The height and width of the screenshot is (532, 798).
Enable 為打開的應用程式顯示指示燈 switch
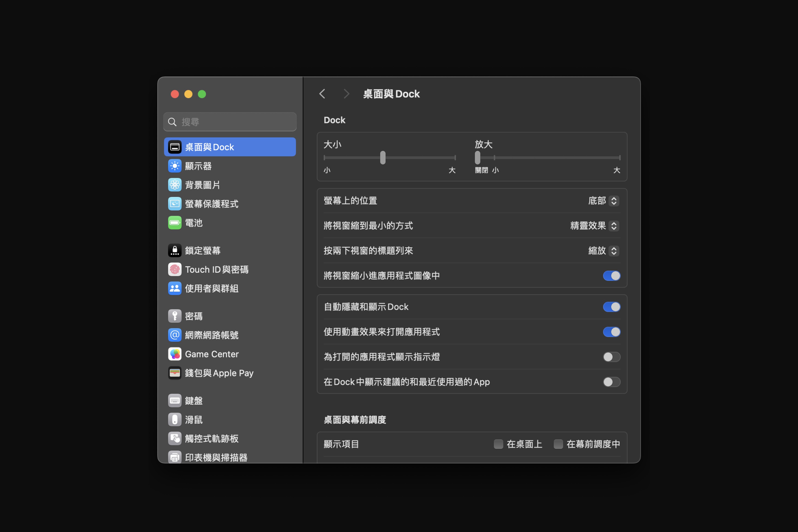click(x=611, y=357)
